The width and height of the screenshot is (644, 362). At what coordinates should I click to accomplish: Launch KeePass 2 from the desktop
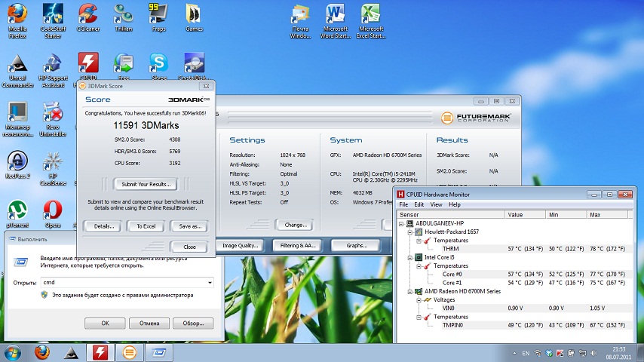17,164
